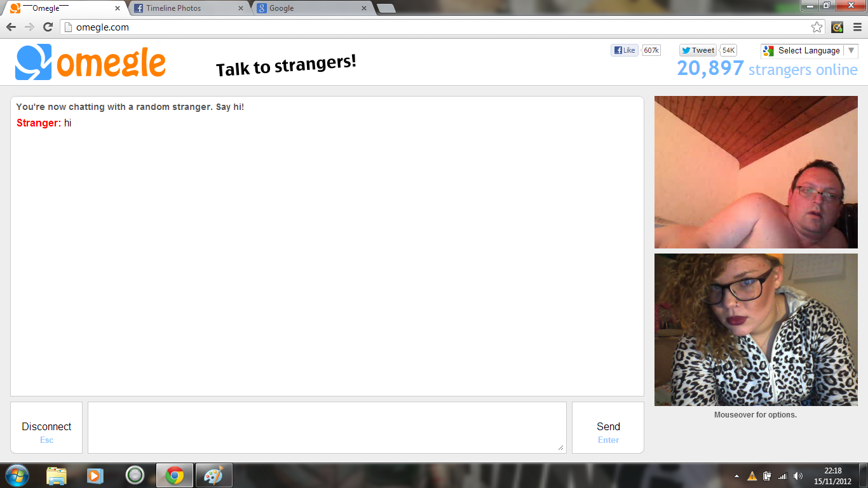Click your own webcam video
This screenshot has width=868, height=488.
coord(756,330)
